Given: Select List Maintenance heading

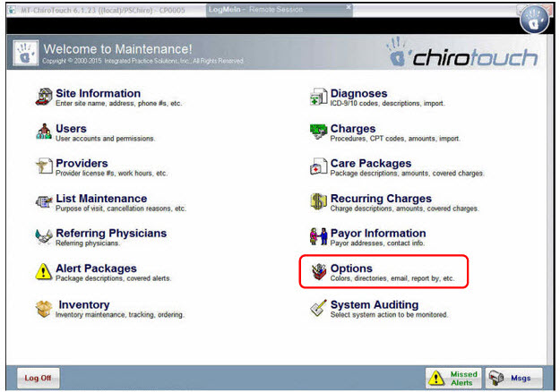Looking at the screenshot, I should [101, 199].
